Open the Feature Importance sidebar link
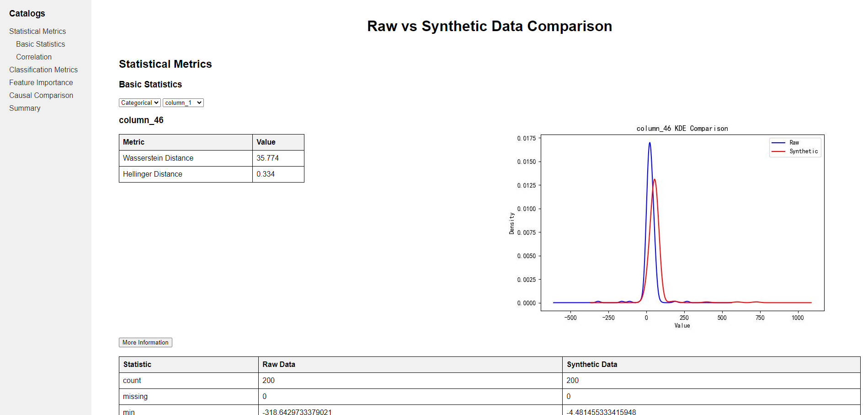The height and width of the screenshot is (415, 868). pyautogui.click(x=41, y=82)
